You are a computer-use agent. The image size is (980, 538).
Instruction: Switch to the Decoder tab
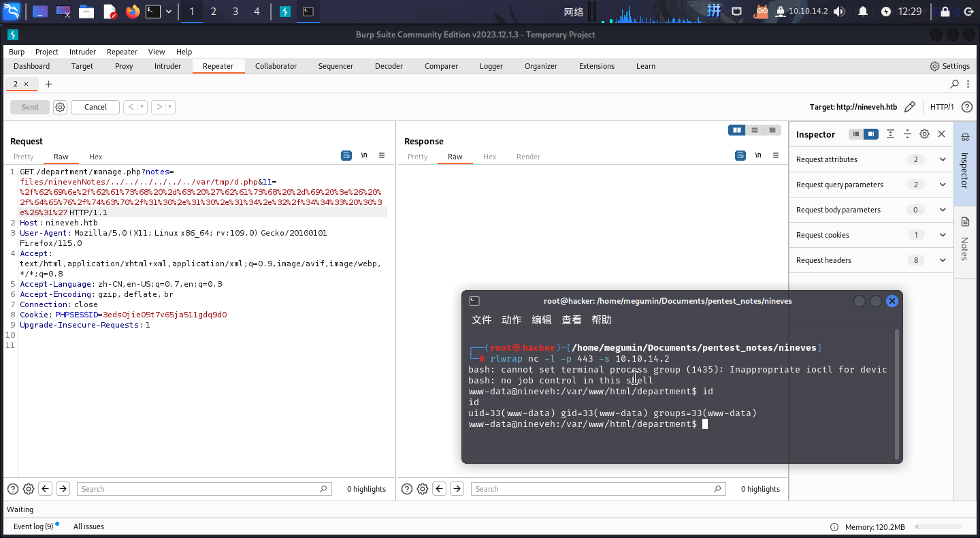[389, 66]
